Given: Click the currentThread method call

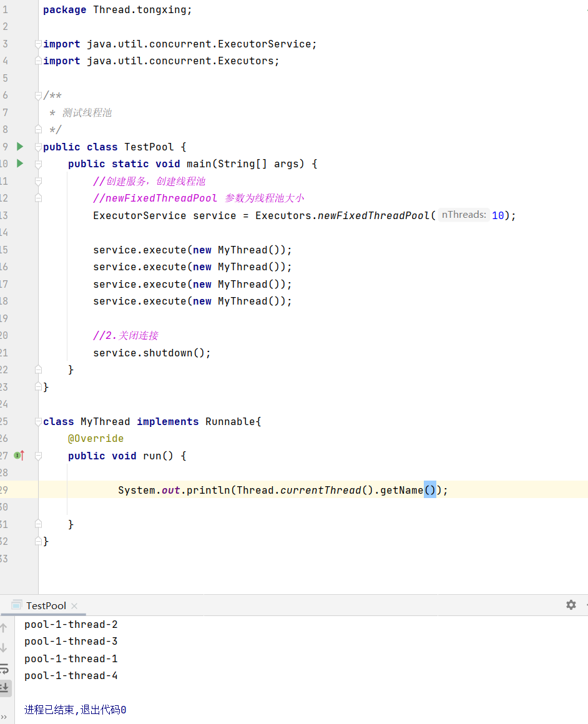Looking at the screenshot, I should tap(321, 491).
